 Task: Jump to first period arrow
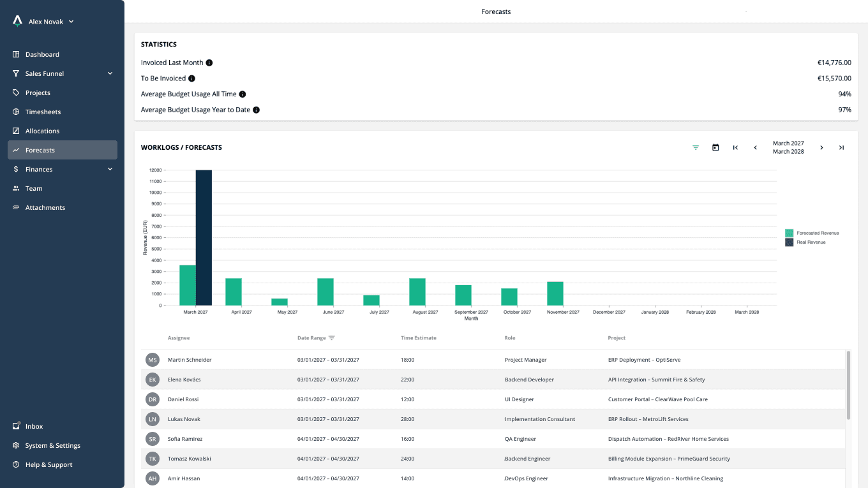pos(735,147)
